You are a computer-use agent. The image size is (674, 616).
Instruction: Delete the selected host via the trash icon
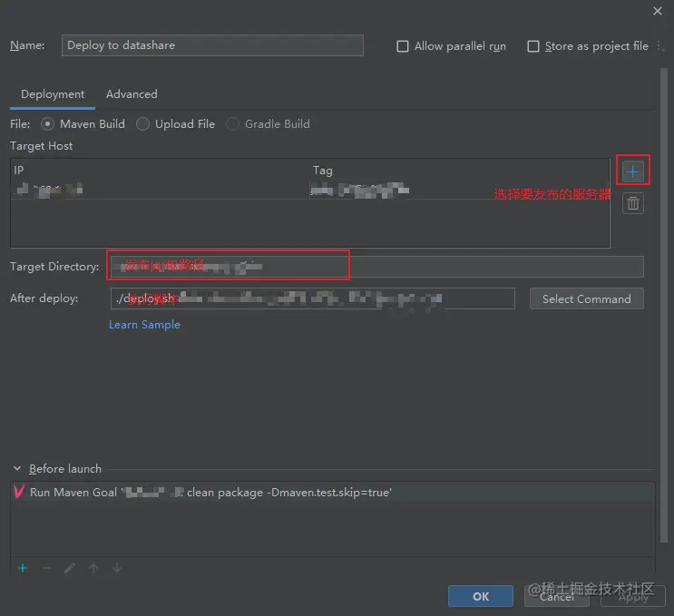pos(633,203)
